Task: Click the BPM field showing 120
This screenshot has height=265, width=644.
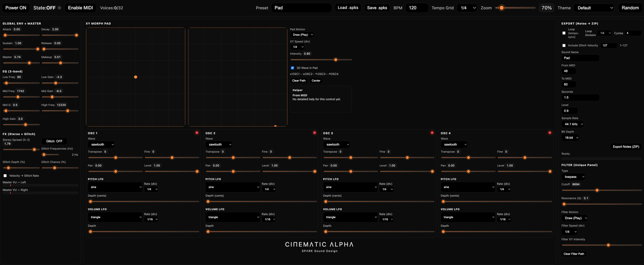Action: point(416,8)
